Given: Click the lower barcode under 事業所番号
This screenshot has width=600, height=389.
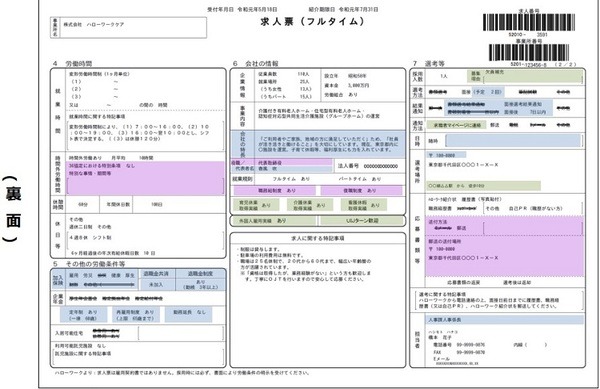Looking at the screenshot, I should 528,52.
